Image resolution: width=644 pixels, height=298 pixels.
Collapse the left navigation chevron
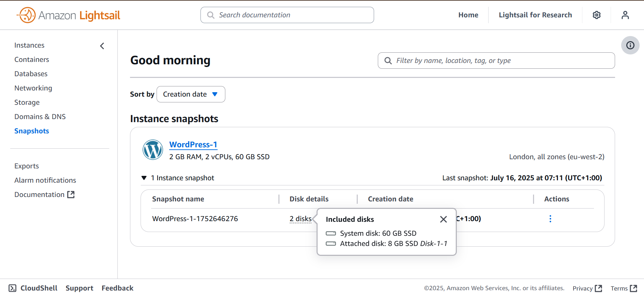(102, 46)
